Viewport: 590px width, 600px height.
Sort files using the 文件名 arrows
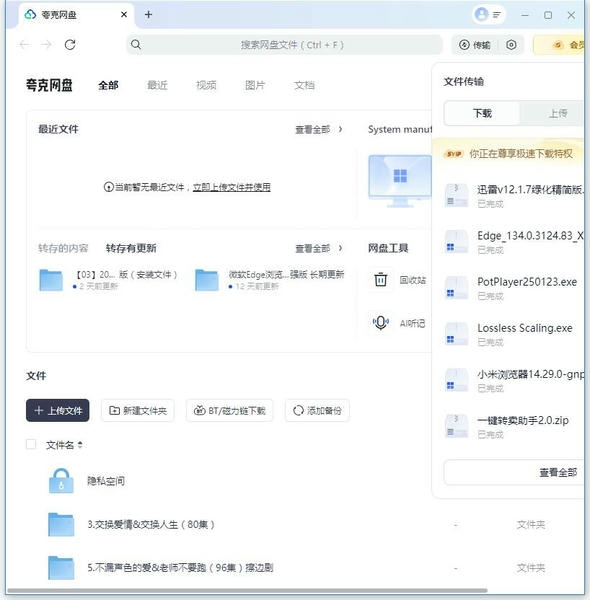[80, 445]
